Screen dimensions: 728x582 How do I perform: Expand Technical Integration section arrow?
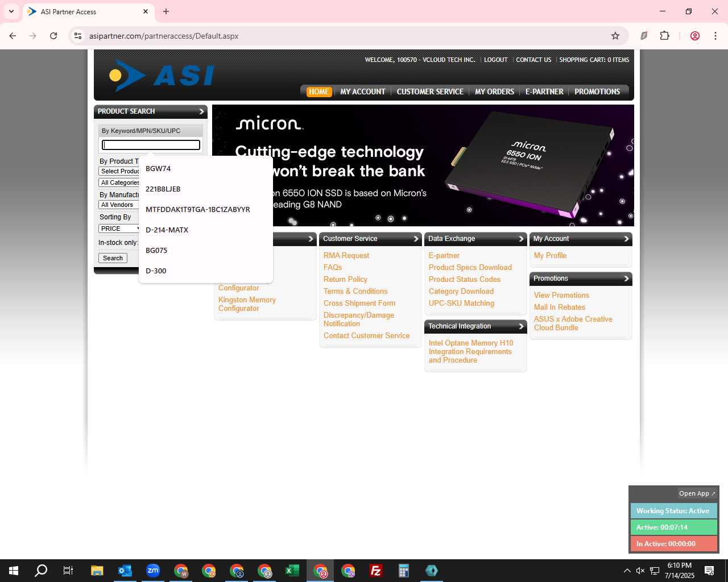coord(521,326)
